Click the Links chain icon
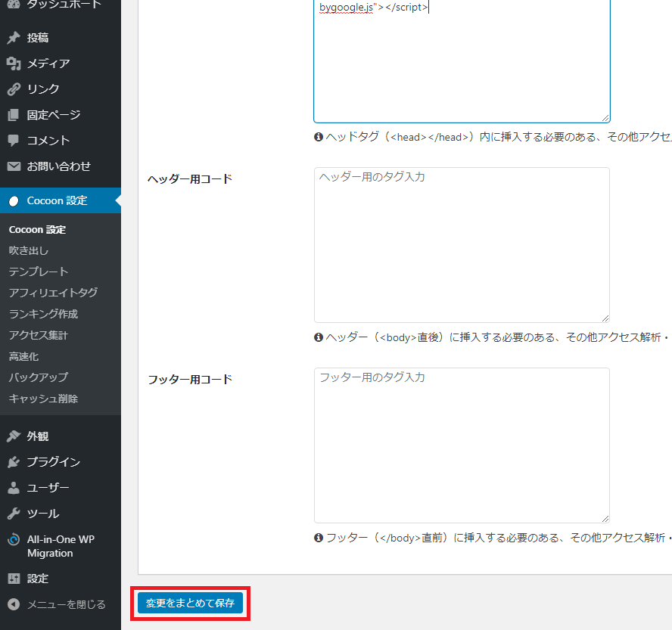The image size is (672, 630). coord(14,89)
